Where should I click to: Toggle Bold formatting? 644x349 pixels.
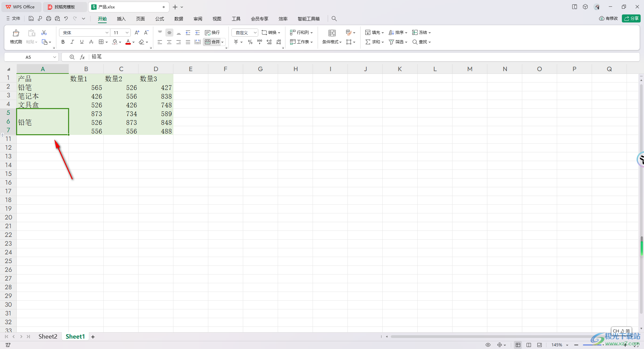pos(63,42)
